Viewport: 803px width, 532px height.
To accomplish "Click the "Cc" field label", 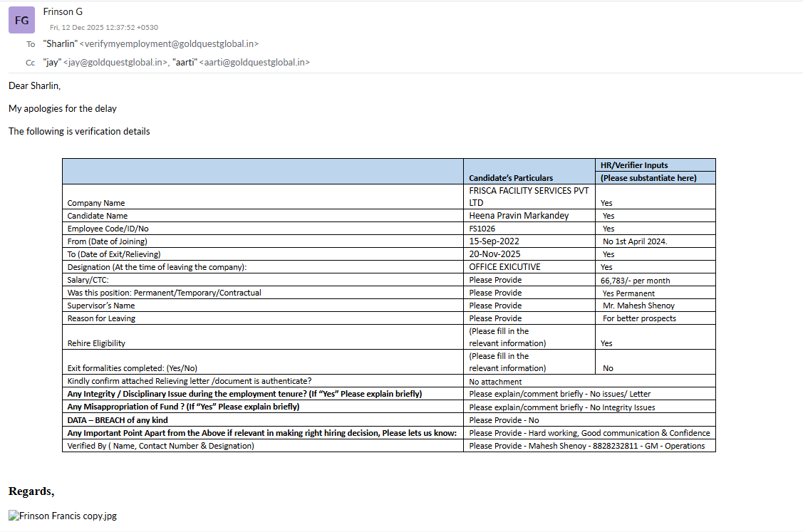I will click(31, 63).
